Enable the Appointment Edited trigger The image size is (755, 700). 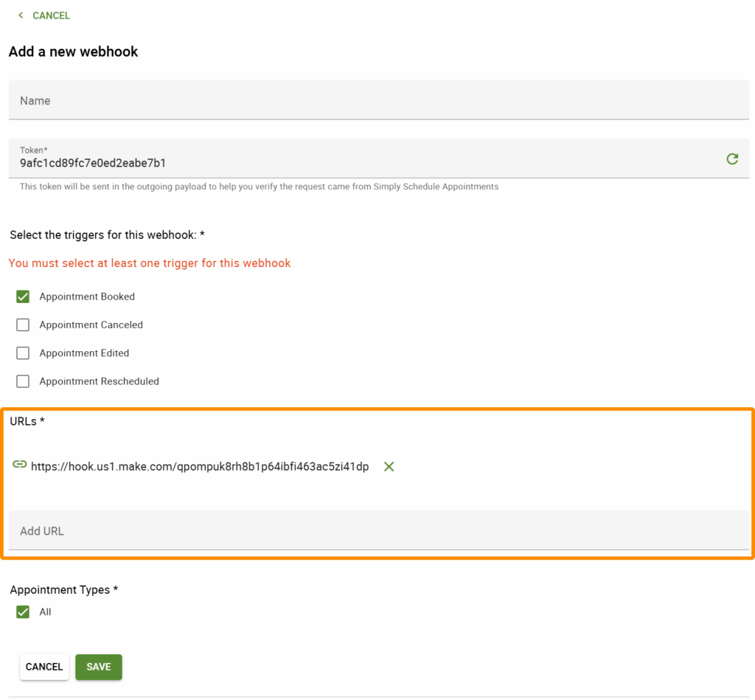tap(23, 353)
